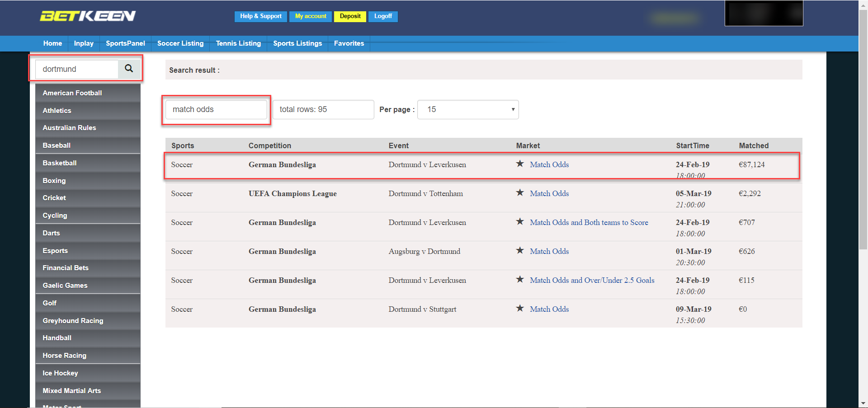Select Athletics in sidebar
This screenshot has height=408, width=868.
[x=88, y=111]
